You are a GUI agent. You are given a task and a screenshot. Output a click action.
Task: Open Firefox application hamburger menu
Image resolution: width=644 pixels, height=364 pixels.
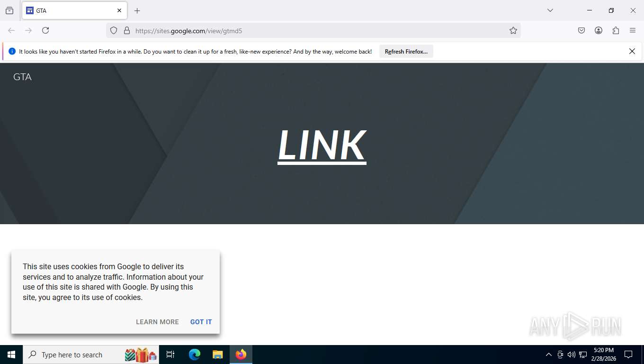(633, 30)
